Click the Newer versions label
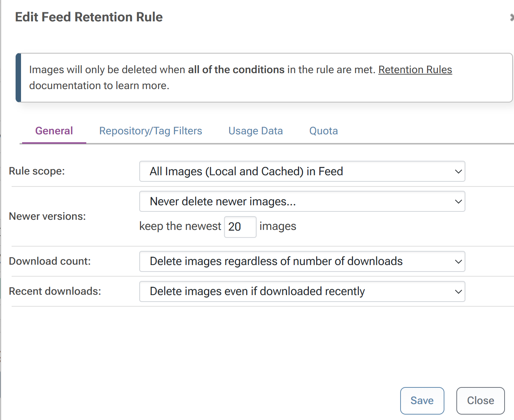The image size is (514, 420). (47, 216)
